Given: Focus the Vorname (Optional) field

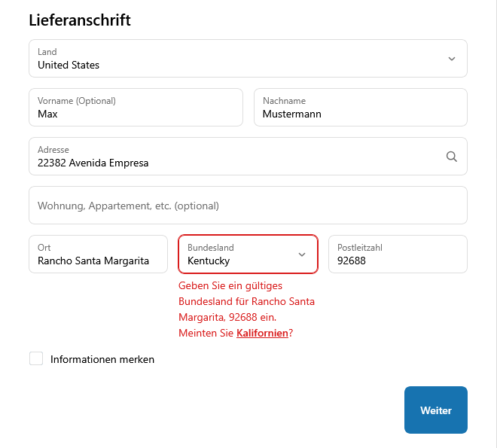Looking at the screenshot, I should coord(136,108).
